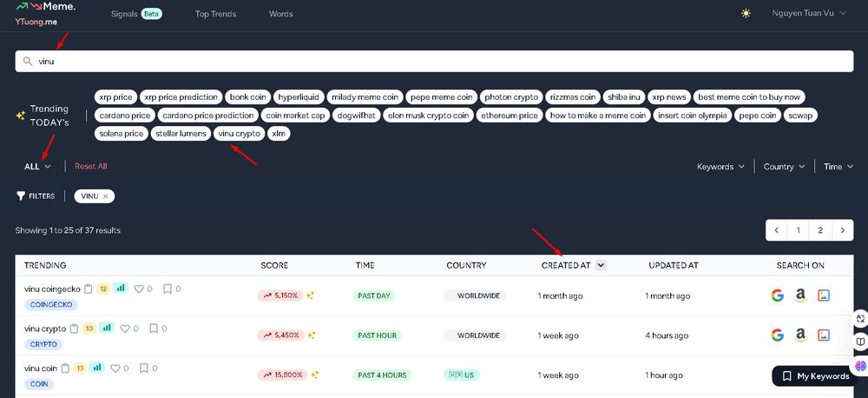Image resolution: width=868 pixels, height=398 pixels.
Task: Open the Time filter dropdown
Action: tap(838, 166)
